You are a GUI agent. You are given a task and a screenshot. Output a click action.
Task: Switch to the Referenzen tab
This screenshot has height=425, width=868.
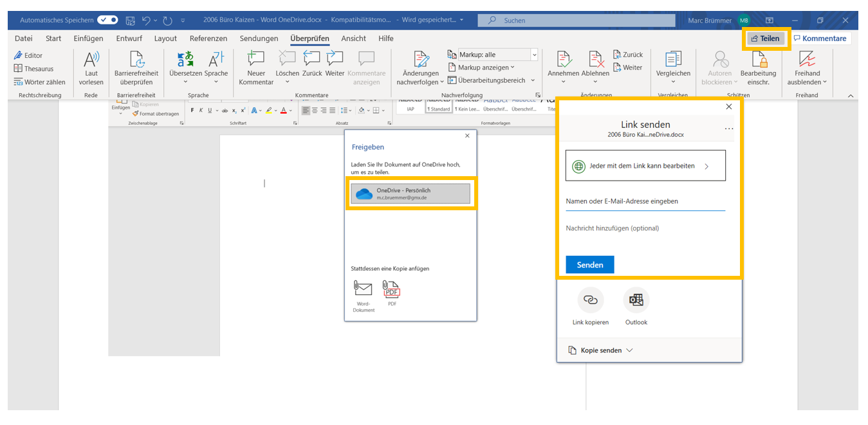pos(208,39)
